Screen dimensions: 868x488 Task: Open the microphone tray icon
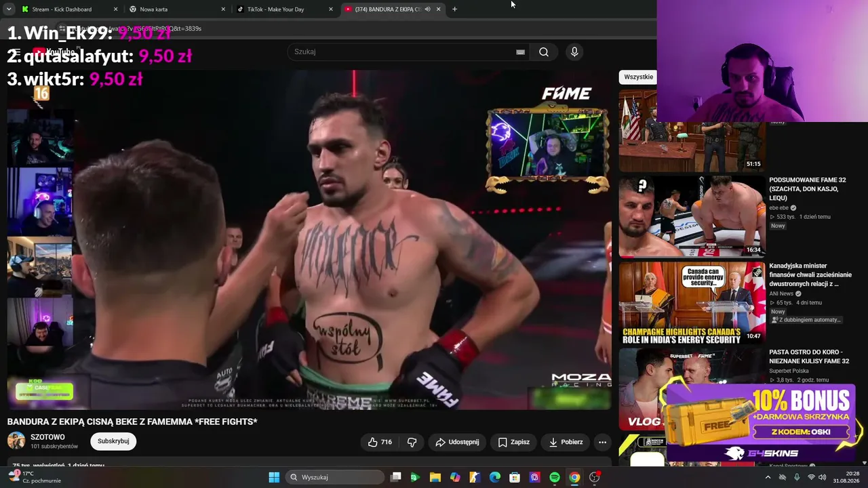[x=796, y=477]
